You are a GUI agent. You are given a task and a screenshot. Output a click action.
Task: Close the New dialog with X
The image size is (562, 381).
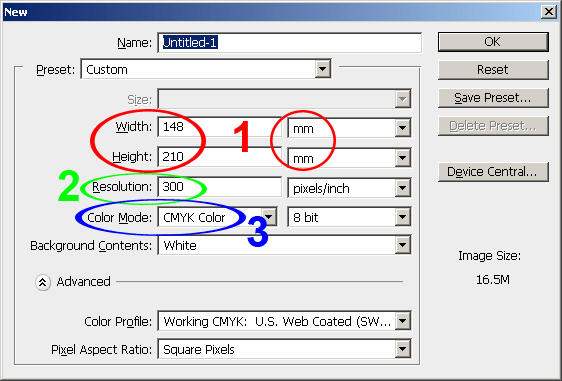(548, 12)
